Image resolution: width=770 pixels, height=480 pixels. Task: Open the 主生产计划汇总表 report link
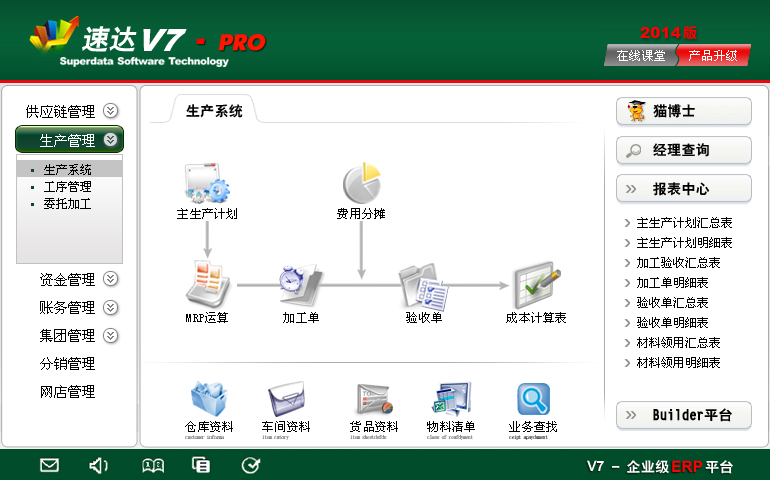click(x=684, y=223)
